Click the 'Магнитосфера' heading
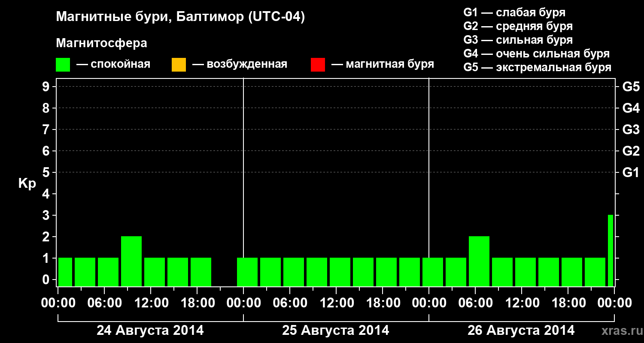Screen dimensions: 644x343 (x=101, y=43)
